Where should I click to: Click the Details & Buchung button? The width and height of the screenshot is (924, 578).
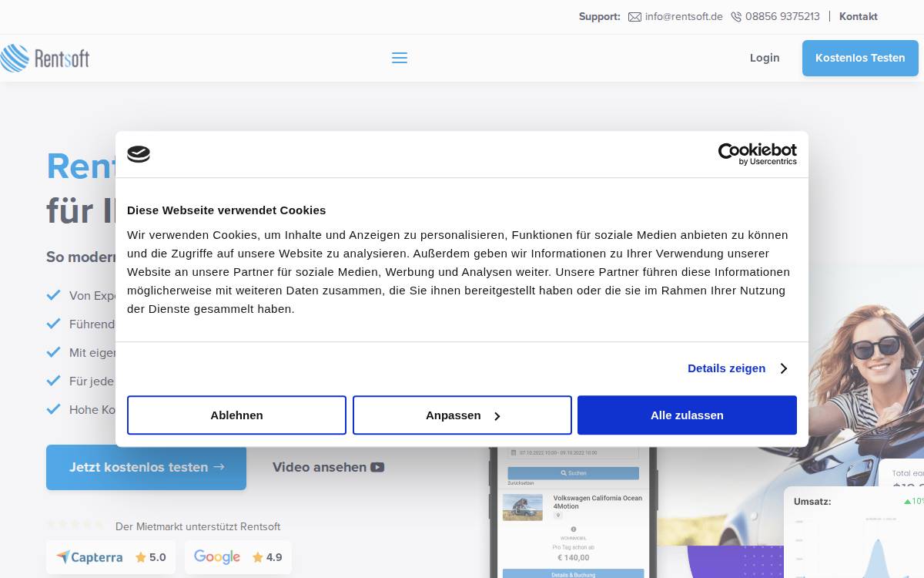pos(573,574)
